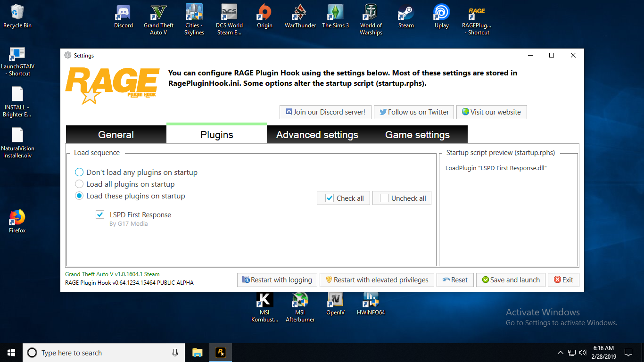Open the Steam desktop shortcut

point(406,16)
